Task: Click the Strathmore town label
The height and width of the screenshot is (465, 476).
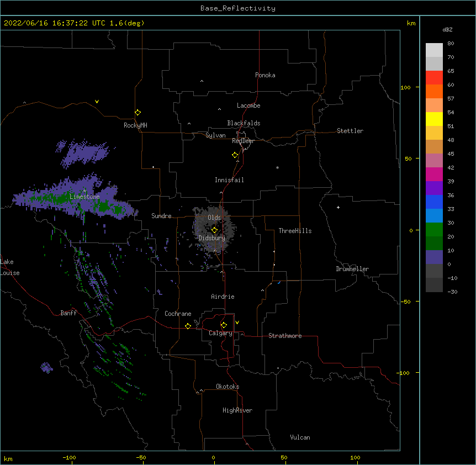Action: click(285, 336)
